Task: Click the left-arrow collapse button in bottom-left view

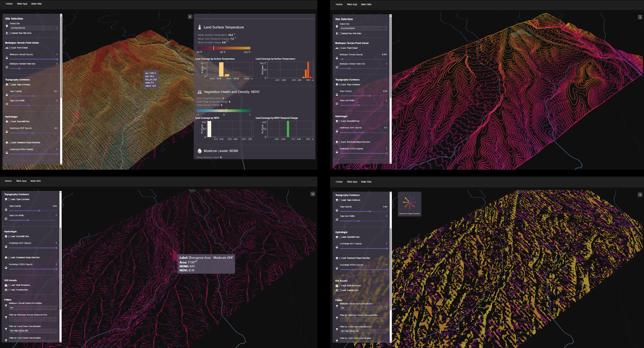Action: click(313, 194)
